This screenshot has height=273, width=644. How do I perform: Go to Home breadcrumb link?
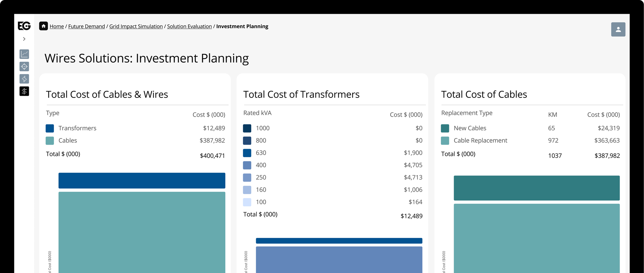57,26
